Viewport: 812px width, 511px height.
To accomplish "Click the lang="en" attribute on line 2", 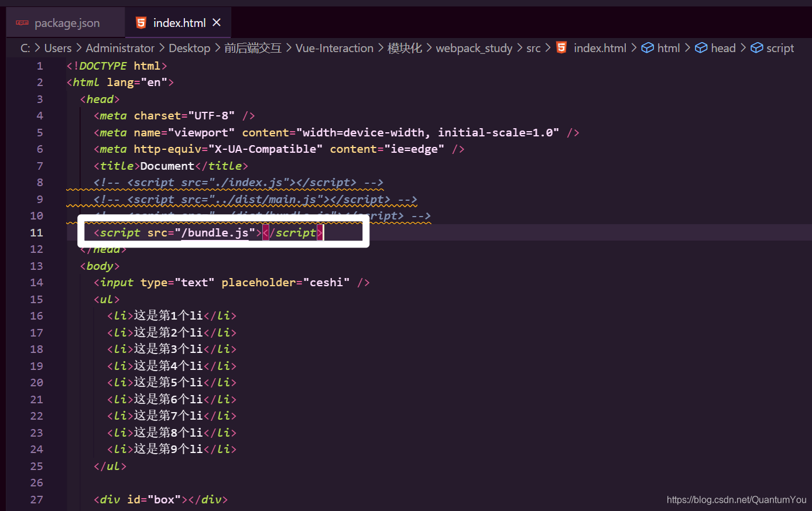I will (137, 83).
